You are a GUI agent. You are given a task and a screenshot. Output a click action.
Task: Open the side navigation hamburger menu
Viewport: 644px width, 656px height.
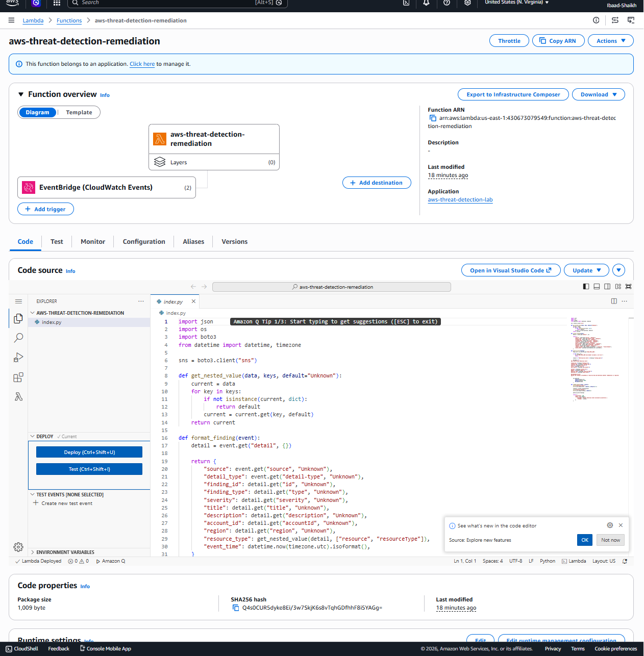coord(11,20)
